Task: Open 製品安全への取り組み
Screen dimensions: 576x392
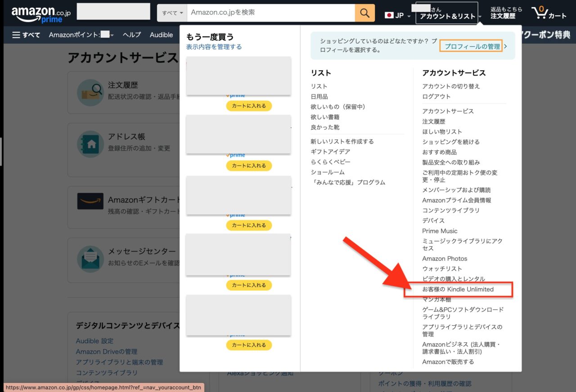Action: click(x=451, y=162)
